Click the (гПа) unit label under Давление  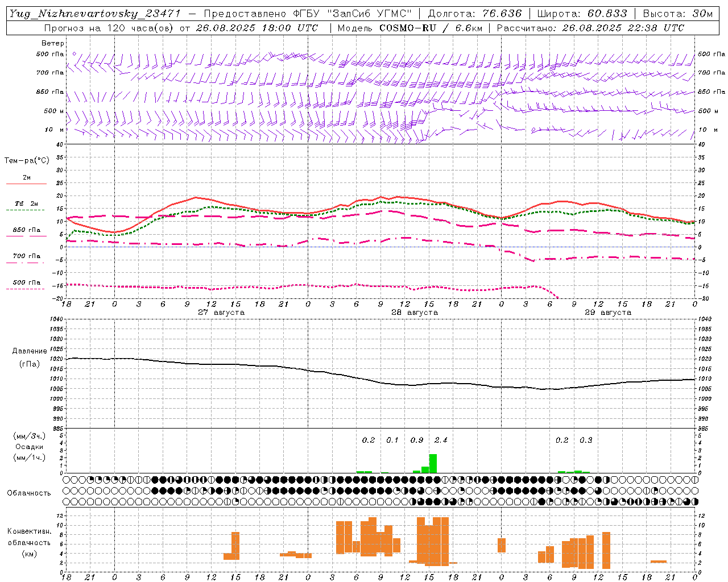click(30, 364)
